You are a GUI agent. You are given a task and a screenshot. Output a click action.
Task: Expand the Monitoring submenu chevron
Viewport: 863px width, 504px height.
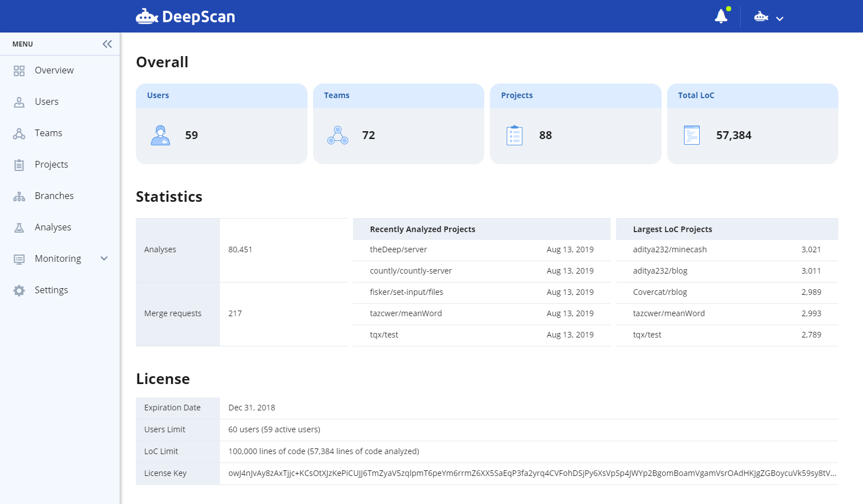104,258
